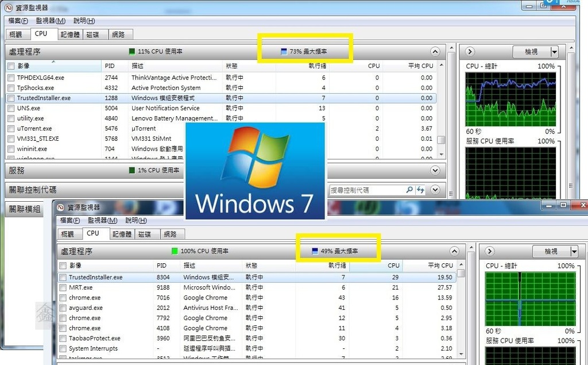
Task: Open the 說明(H) menu in the front window
Action: coord(136,220)
